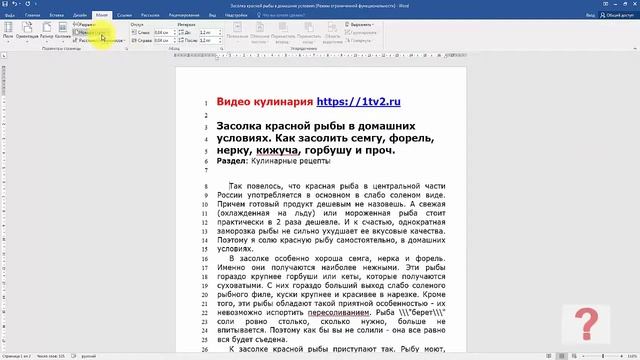The image size is (640, 360).
Task: Click the zoom out minus button
Action: tap(583, 356)
